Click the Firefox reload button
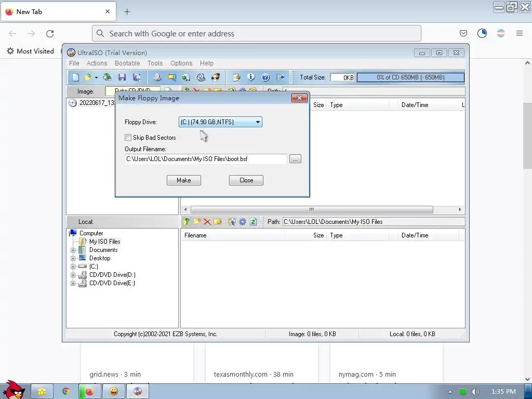532x399 pixels. (x=50, y=34)
